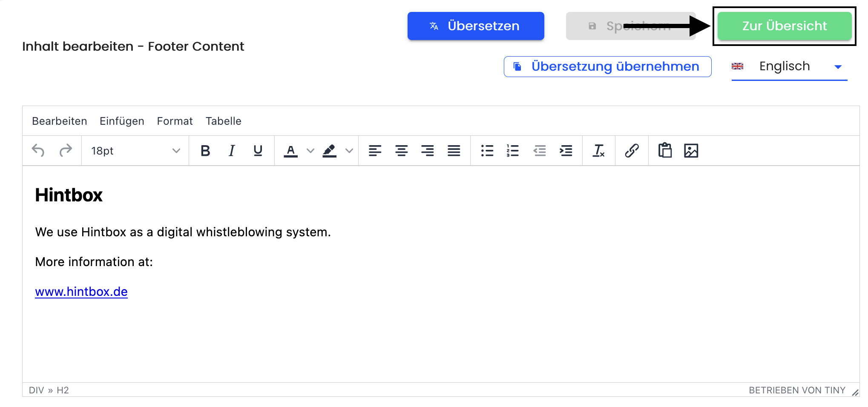The height and width of the screenshot is (407, 868).
Task: Click the Zur Übersicht button
Action: point(785,26)
